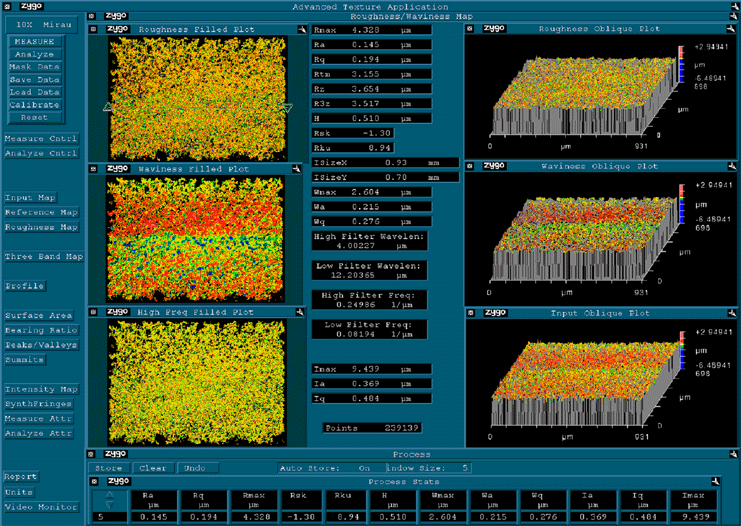Open the Summits window

click(x=25, y=360)
